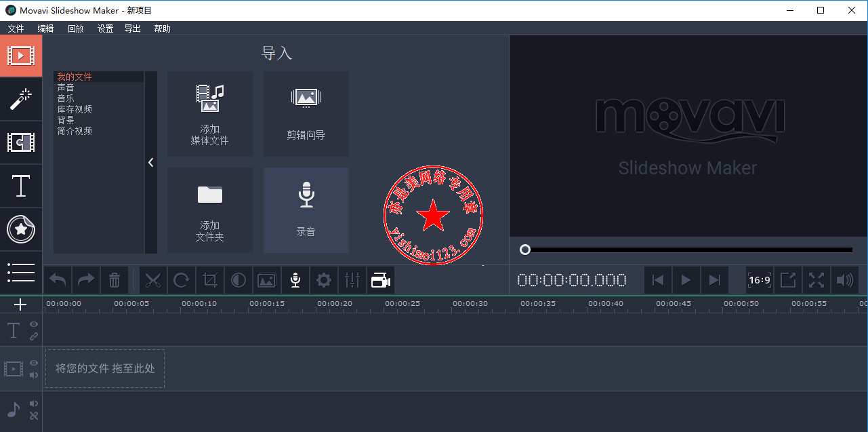Viewport: 868px width, 432px height.
Task: Toggle title track visibility eye
Action: tap(34, 324)
